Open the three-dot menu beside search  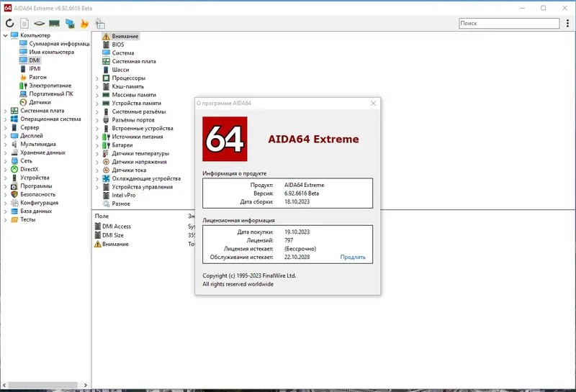tap(567, 23)
